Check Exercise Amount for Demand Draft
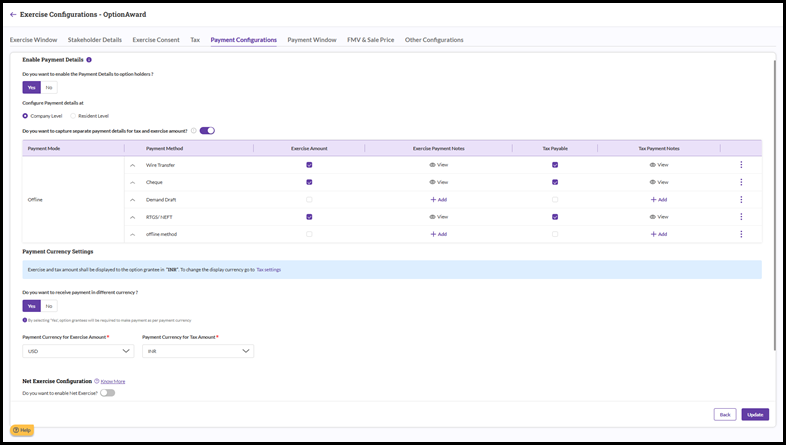 tap(309, 199)
